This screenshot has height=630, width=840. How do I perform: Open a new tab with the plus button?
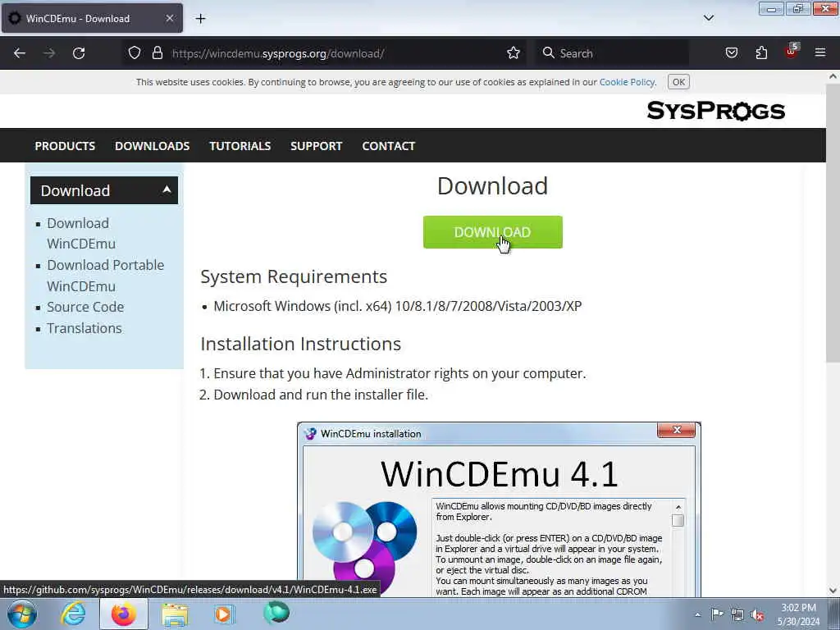[x=200, y=19]
